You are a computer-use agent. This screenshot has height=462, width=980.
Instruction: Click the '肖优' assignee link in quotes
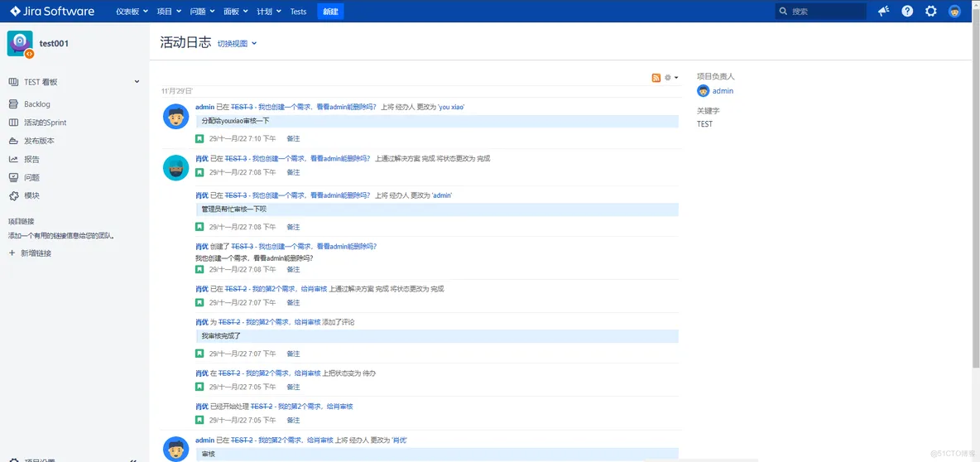(x=400, y=440)
